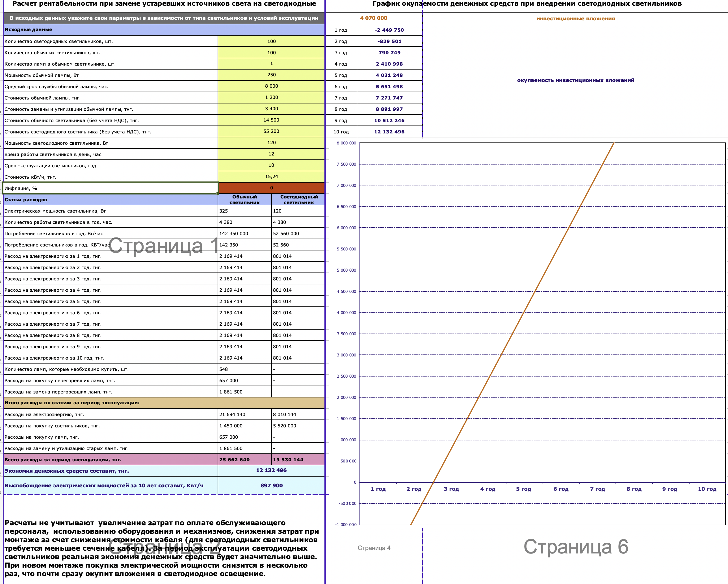Click lamps to purchase count 548
728x584 pixels.
click(244, 369)
